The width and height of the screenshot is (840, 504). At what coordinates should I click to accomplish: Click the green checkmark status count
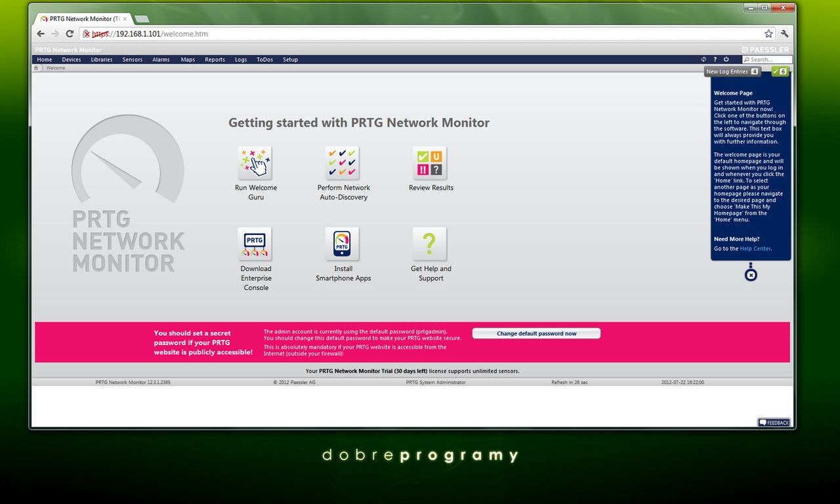tap(780, 72)
